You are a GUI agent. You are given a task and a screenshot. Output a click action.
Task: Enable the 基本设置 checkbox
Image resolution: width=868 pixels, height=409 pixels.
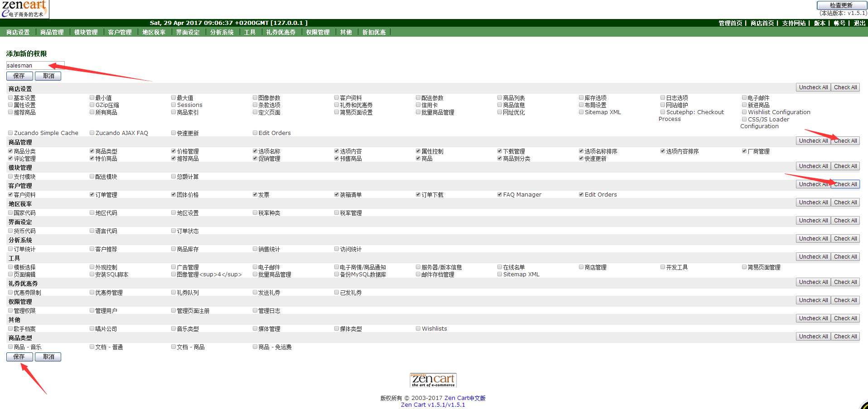pyautogui.click(x=10, y=97)
